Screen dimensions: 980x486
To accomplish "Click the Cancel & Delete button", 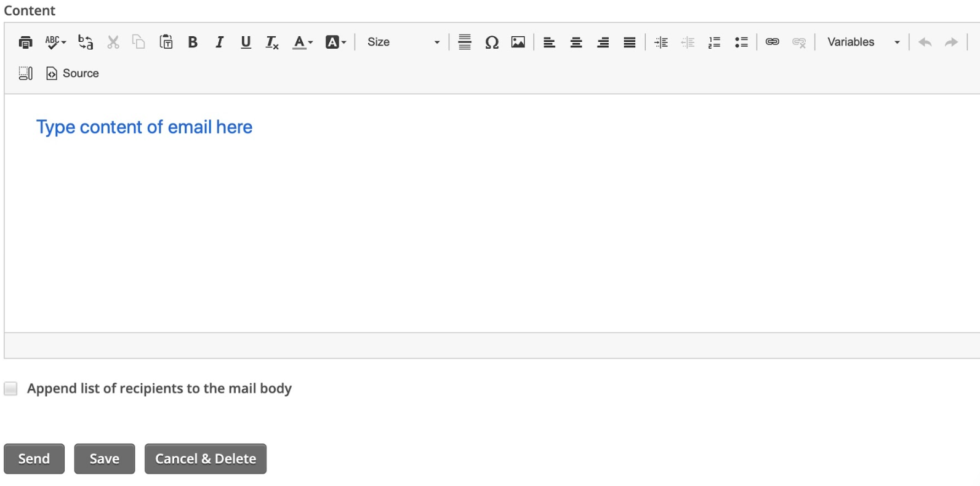I will (x=206, y=459).
